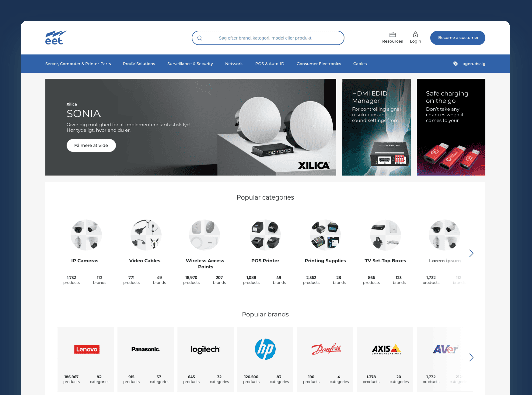Select the HP brand logo
This screenshot has width=532, height=395.
(265, 349)
